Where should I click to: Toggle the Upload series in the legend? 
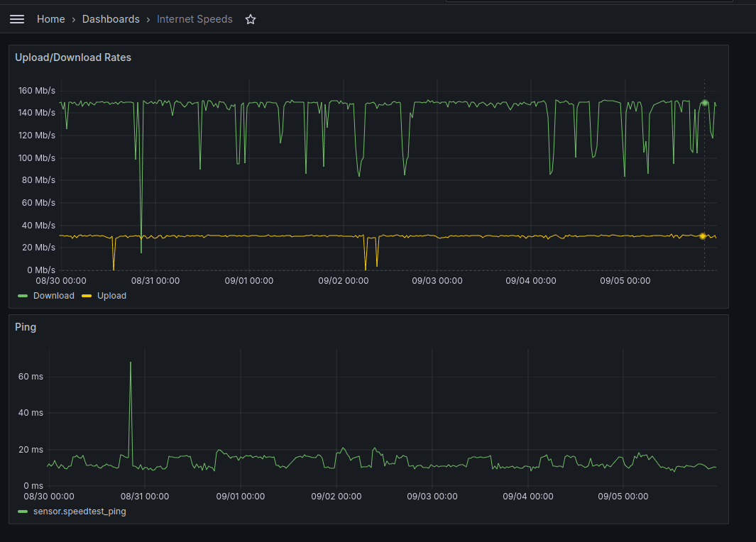tap(111, 296)
